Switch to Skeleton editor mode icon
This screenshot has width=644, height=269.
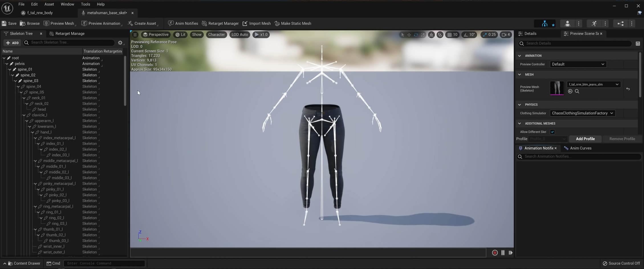[545, 23]
